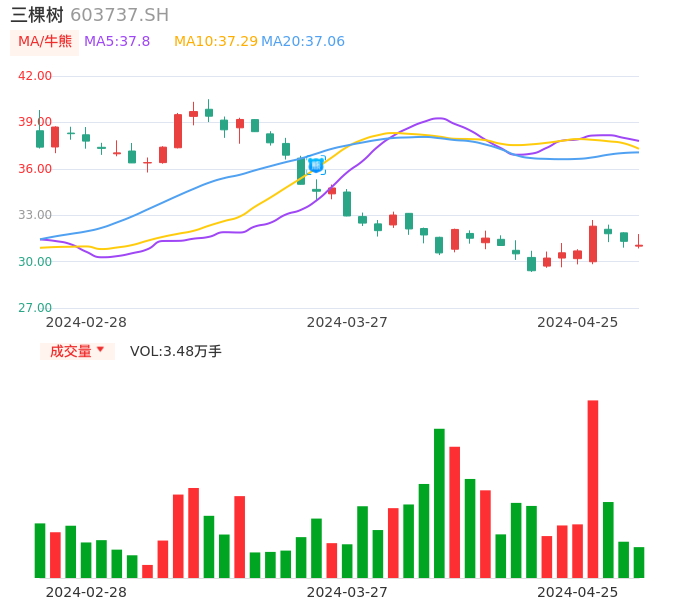This screenshot has height=606, width=686.
Task: Click the stock name 三棵树
Action: click(x=36, y=15)
